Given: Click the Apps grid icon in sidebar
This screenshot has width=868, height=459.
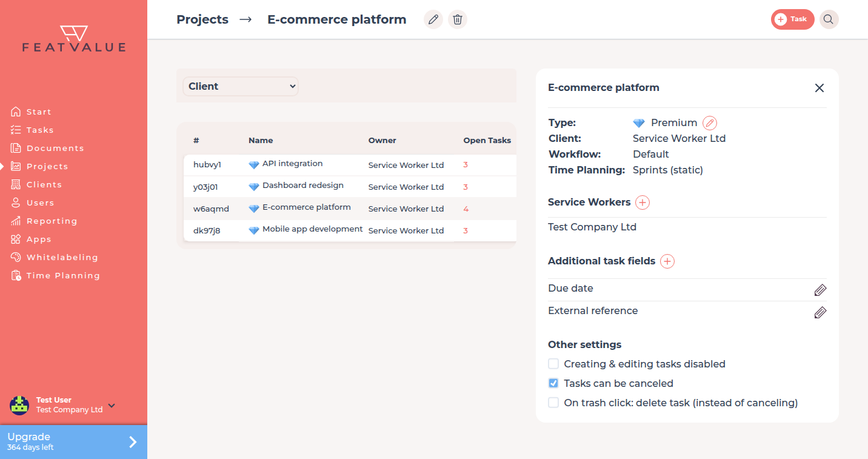Looking at the screenshot, I should point(16,239).
